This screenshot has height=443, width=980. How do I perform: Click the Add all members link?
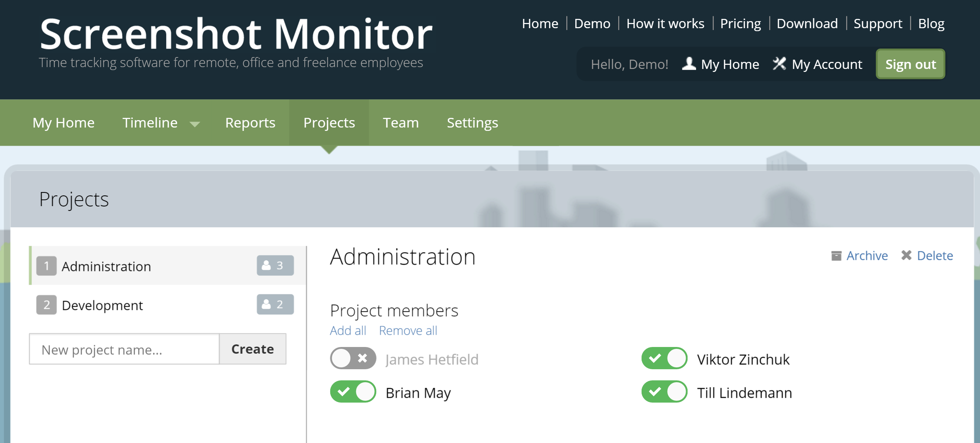tap(348, 330)
